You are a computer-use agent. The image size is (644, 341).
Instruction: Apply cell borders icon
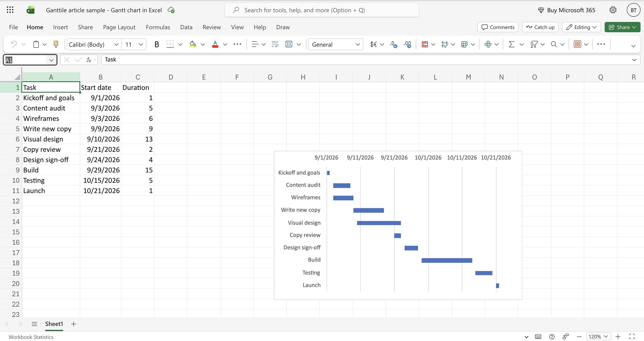pos(170,44)
